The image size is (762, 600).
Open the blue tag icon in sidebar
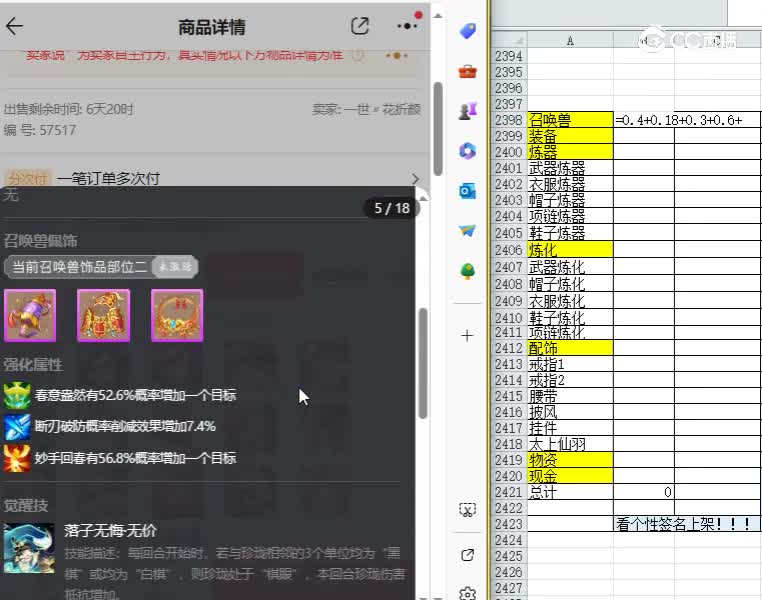pos(468,32)
